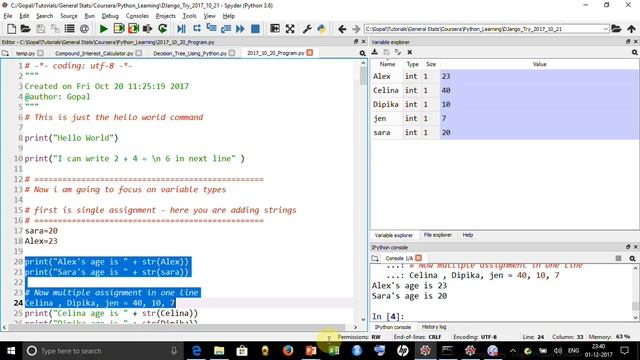Save the current file
This screenshot has width=640, height=360.
point(40,29)
